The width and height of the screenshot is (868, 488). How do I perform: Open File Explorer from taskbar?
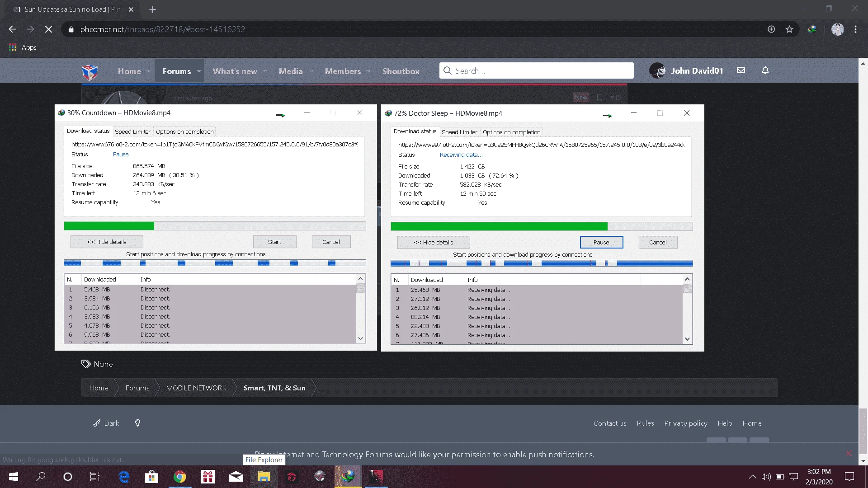pos(264,477)
